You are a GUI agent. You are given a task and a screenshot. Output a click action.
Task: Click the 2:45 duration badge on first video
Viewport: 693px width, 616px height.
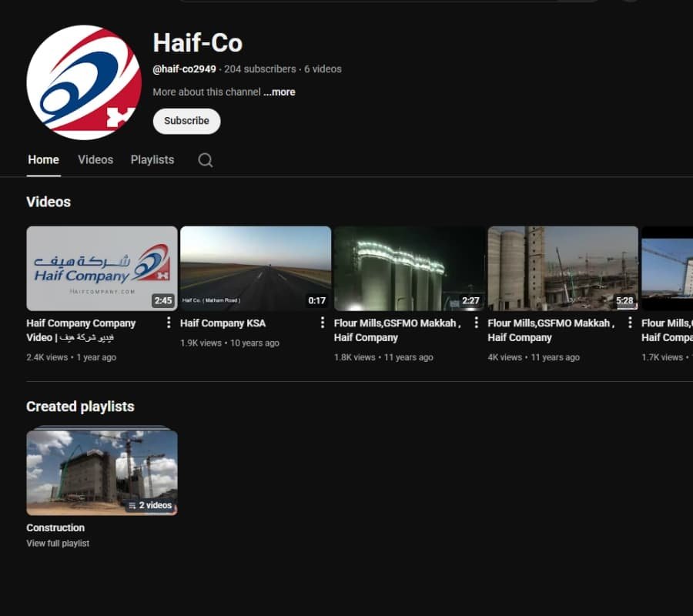point(163,300)
